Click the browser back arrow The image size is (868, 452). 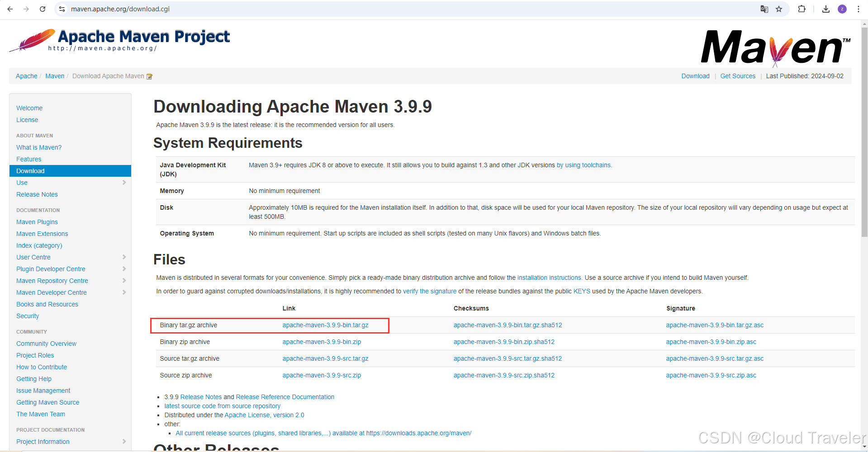pos(10,9)
